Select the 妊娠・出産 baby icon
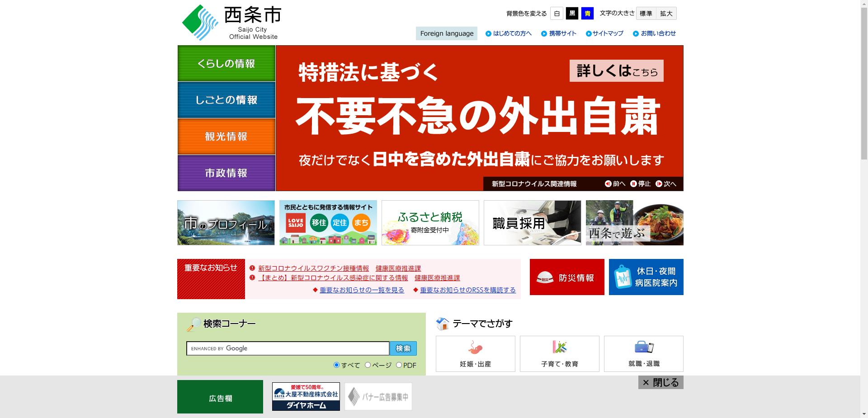 475,347
